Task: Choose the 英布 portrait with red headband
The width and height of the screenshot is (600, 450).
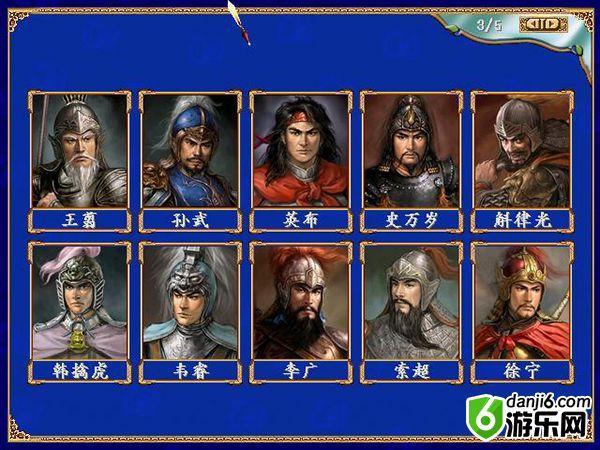Action: [301, 150]
